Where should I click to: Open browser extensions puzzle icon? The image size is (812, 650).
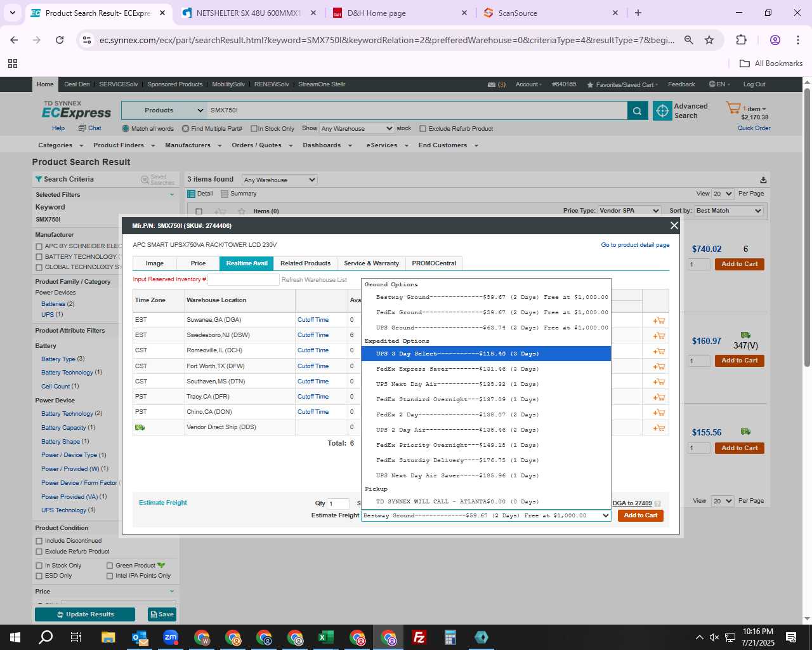coord(741,40)
